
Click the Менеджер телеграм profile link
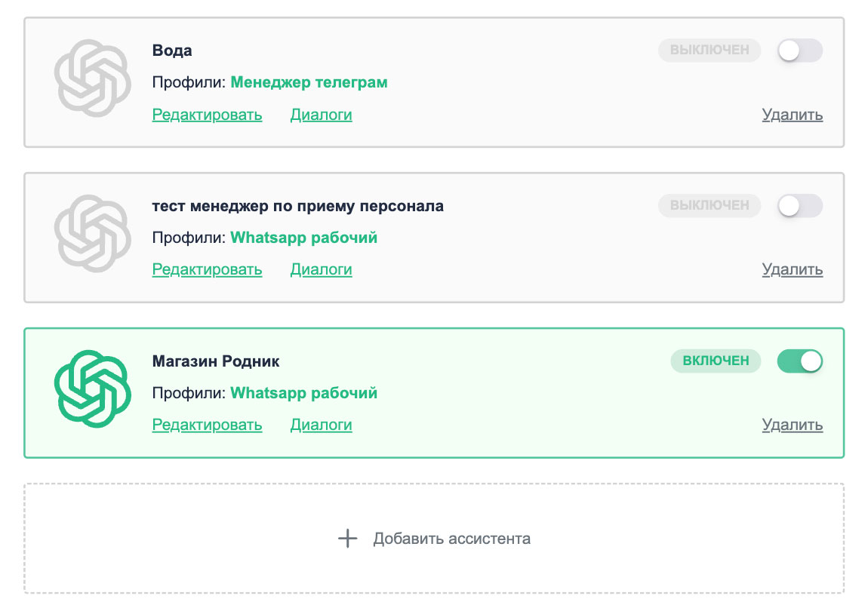[x=309, y=82]
